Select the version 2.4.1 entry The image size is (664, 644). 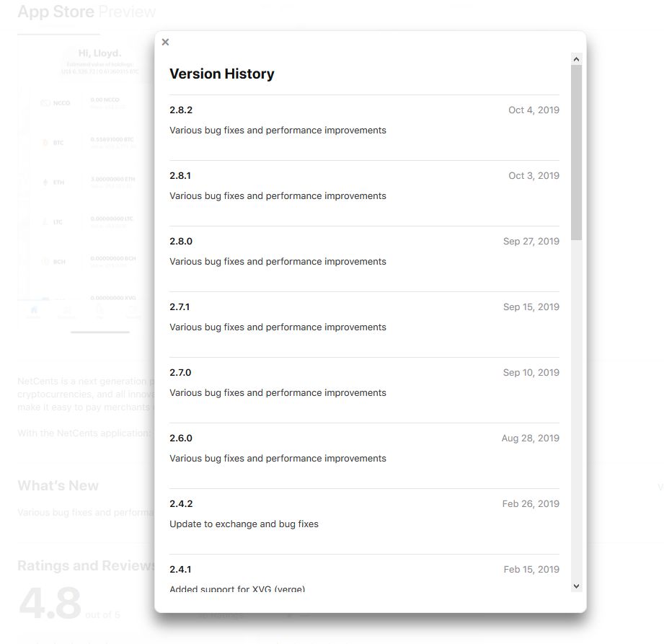coord(179,569)
